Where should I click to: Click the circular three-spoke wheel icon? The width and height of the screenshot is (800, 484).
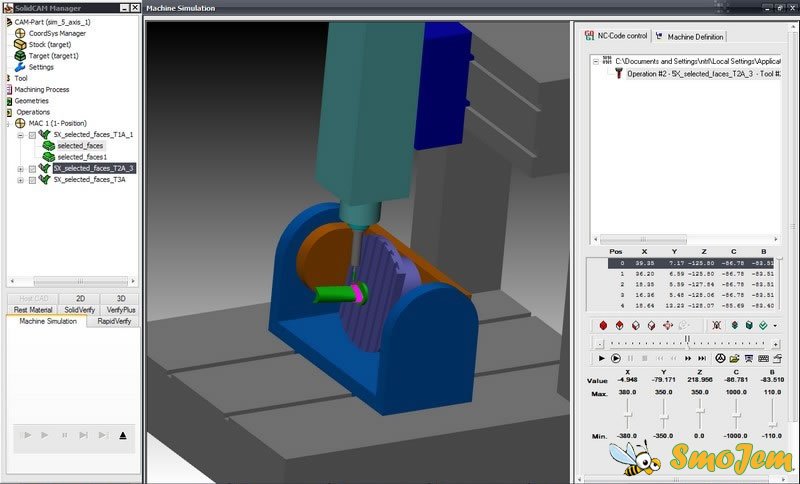pyautogui.click(x=720, y=359)
